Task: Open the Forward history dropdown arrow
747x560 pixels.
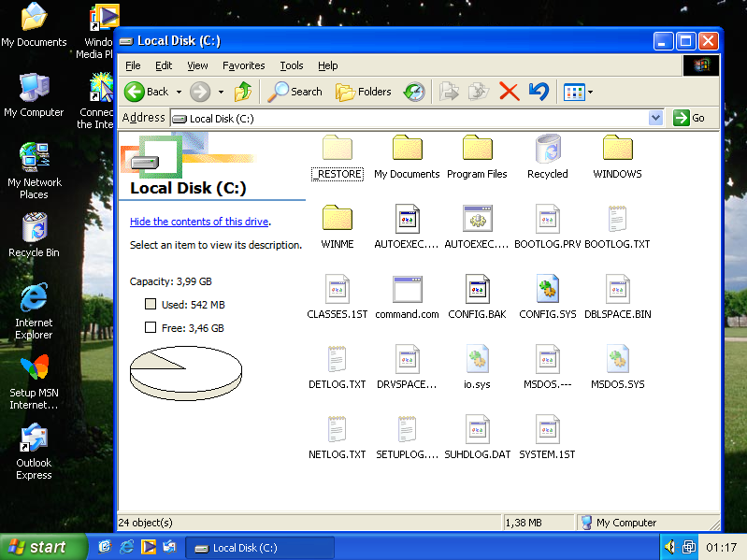Action: 221,92
